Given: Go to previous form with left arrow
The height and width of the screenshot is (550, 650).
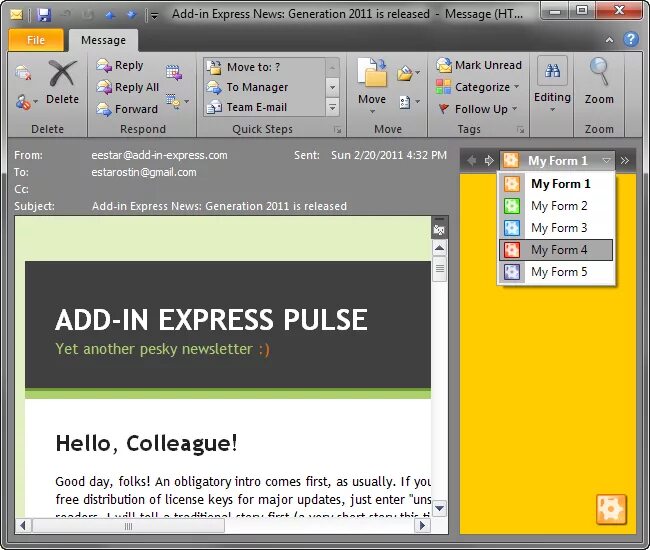Looking at the screenshot, I should coord(471,160).
